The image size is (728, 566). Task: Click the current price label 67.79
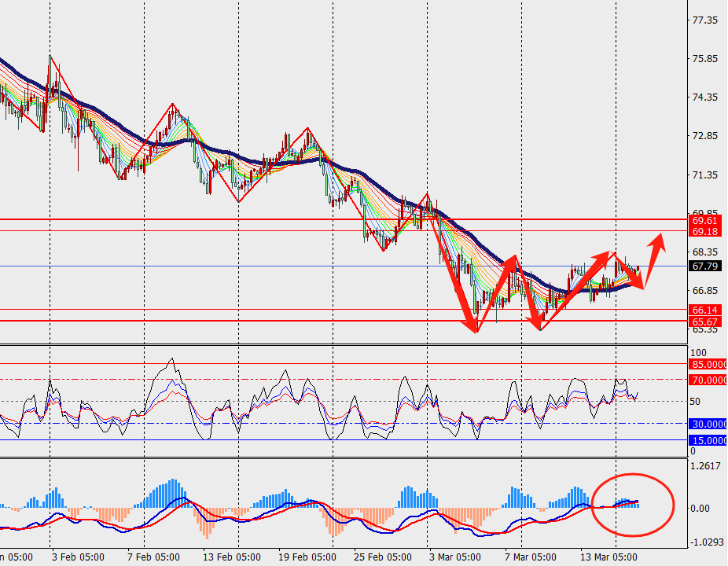coord(706,266)
